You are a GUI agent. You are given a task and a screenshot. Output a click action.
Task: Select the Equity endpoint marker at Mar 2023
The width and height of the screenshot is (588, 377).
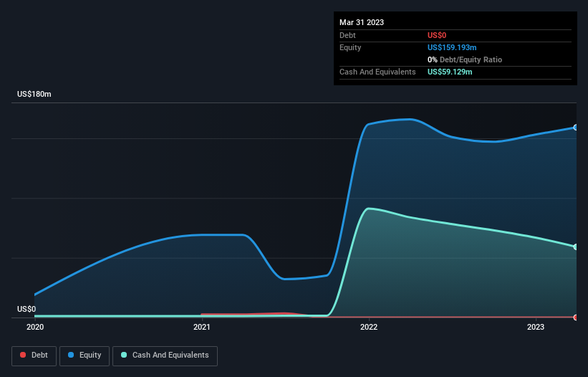click(576, 128)
